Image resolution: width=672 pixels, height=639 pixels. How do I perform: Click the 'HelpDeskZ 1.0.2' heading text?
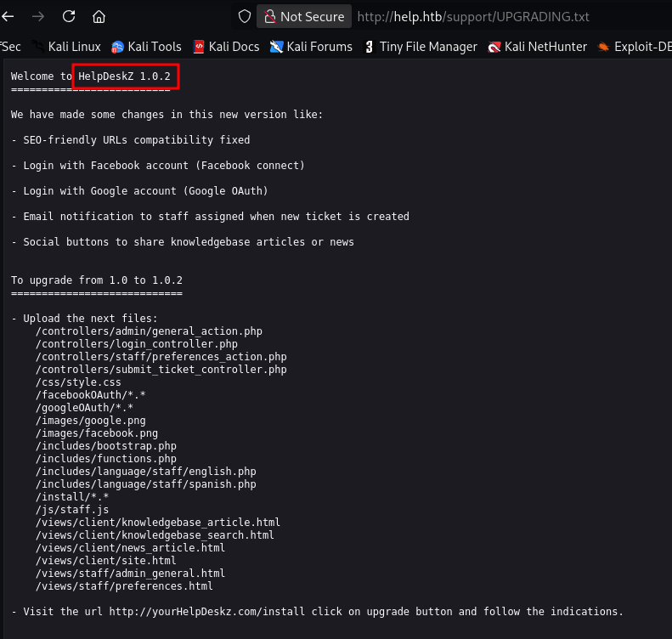124,76
